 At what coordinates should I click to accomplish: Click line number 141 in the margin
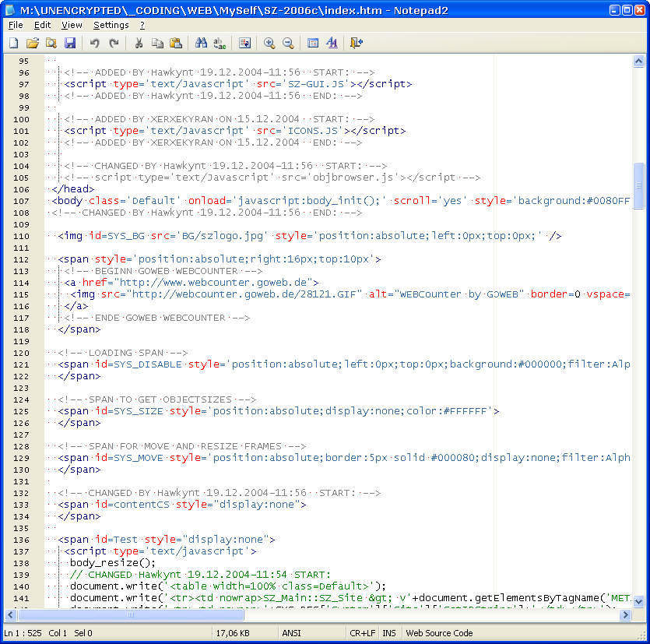22,598
